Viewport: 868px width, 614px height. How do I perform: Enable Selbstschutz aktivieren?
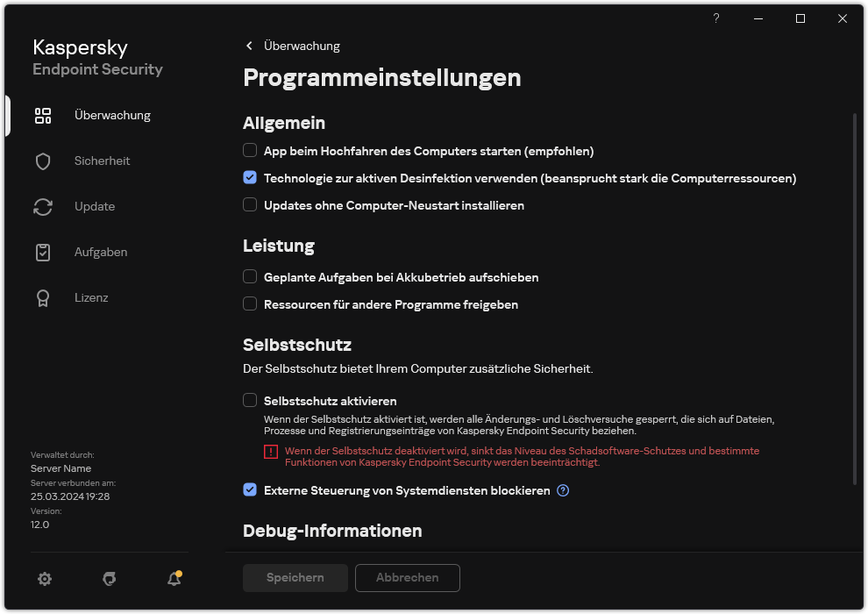(x=250, y=400)
